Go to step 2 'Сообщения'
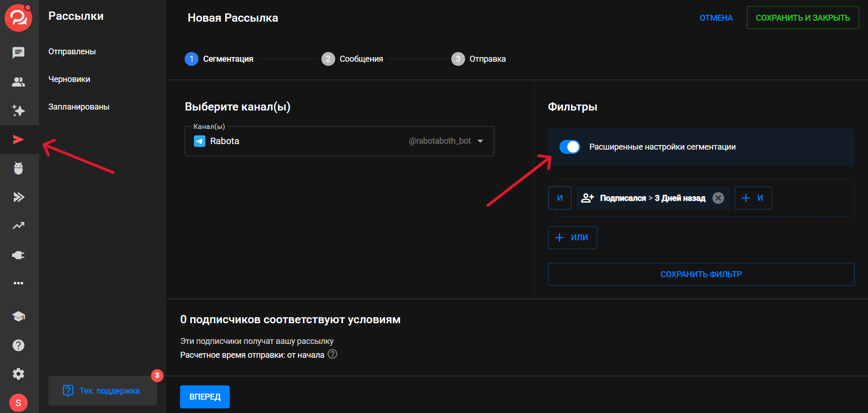 [352, 59]
